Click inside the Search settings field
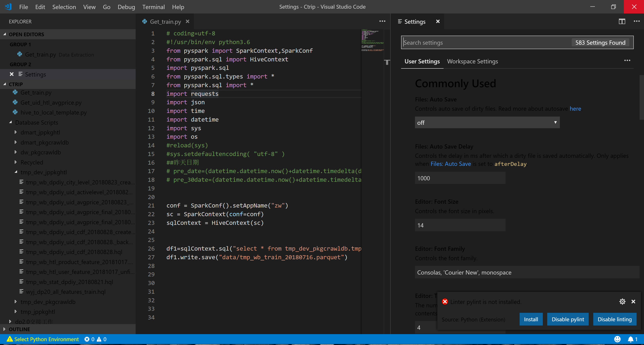Image resolution: width=644 pixels, height=345 pixels. coord(475,42)
